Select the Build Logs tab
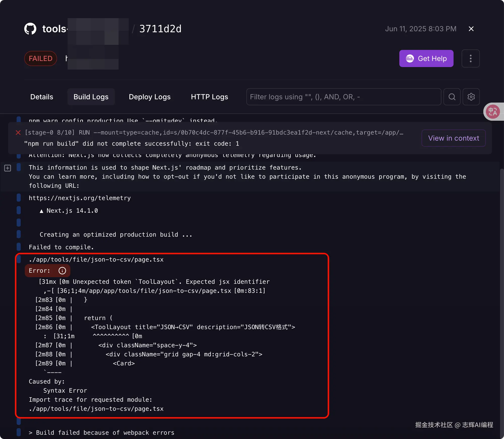504x439 pixels. click(x=91, y=97)
